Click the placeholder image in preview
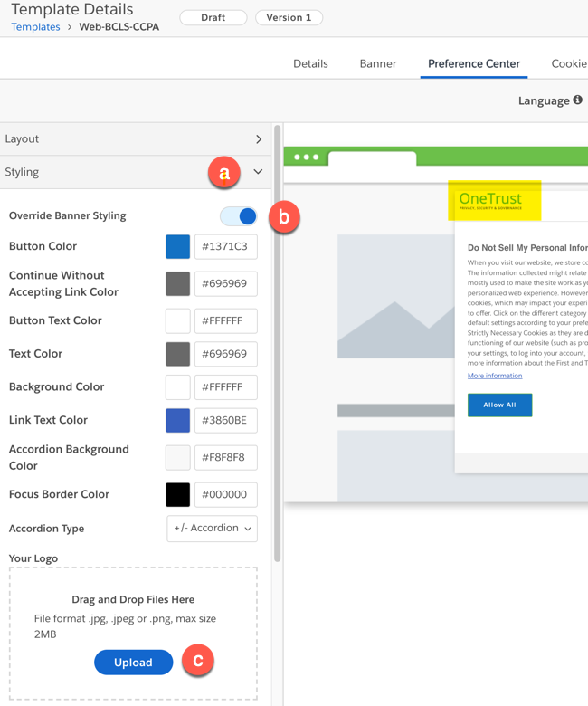The image size is (588, 706). [396, 296]
